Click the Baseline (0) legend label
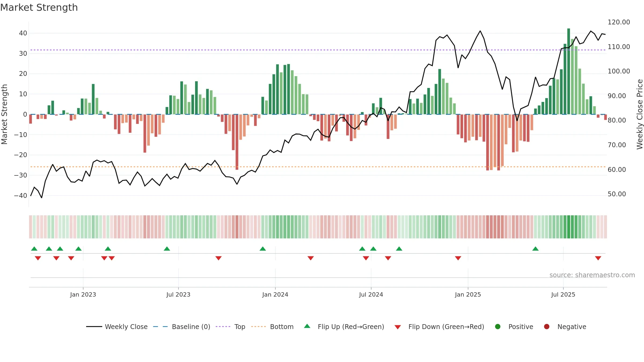Screen dimensions: 644x362 (191, 327)
